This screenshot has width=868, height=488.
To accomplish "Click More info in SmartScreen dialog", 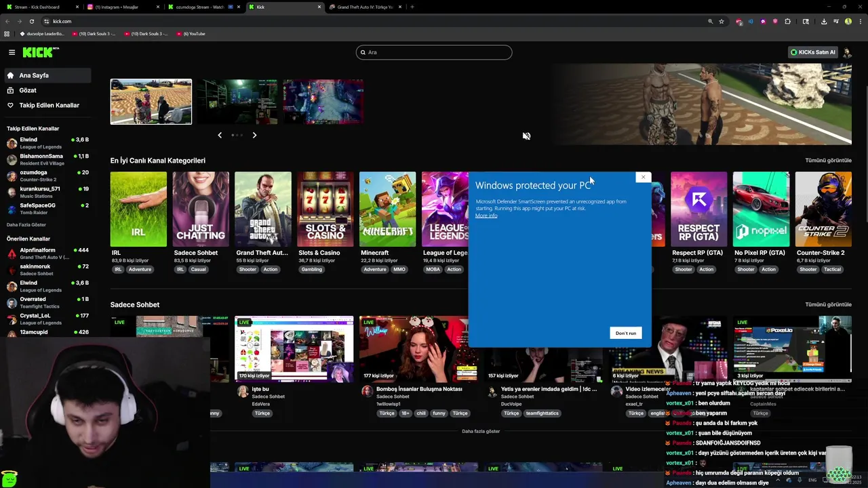I will [486, 216].
